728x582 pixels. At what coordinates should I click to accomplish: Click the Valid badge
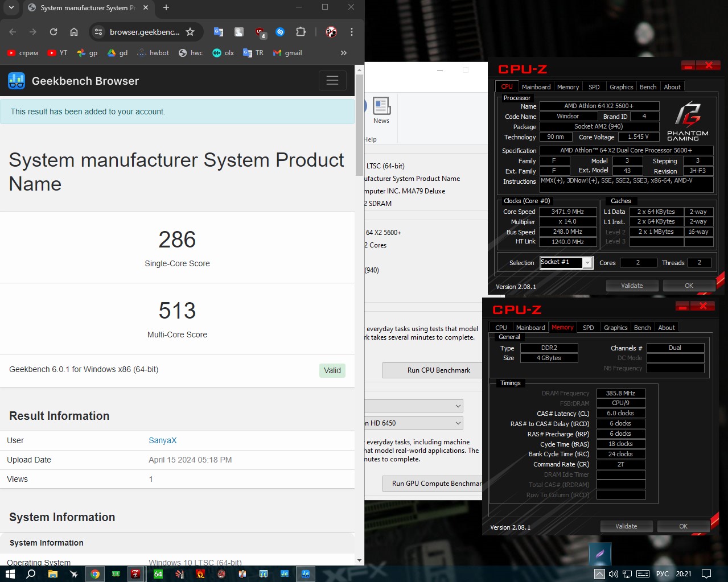click(332, 370)
